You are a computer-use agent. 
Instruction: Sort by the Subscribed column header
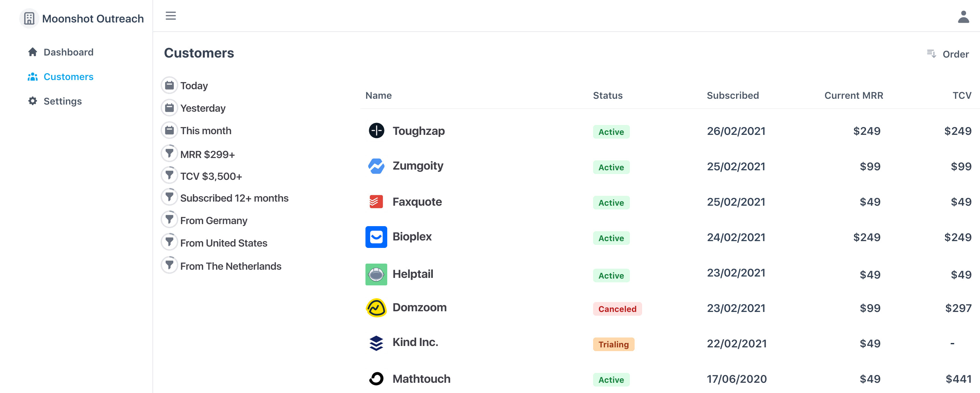tap(732, 95)
